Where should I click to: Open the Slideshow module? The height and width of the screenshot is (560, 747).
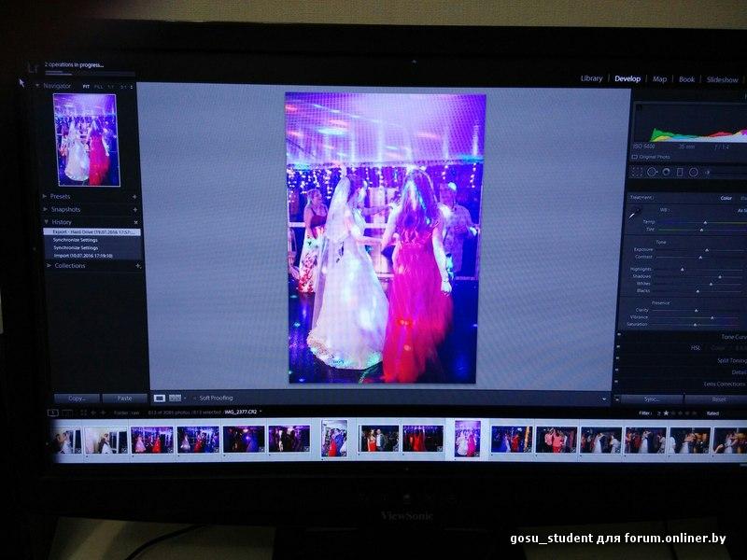(722, 80)
